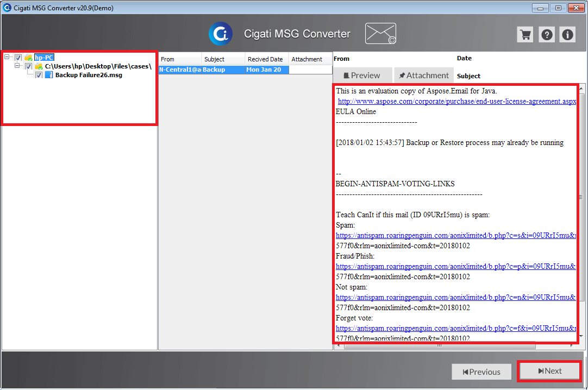Image resolution: width=588 pixels, height=390 pixels.
Task: Select the N-Central1@a sender cell
Action: 180,70
